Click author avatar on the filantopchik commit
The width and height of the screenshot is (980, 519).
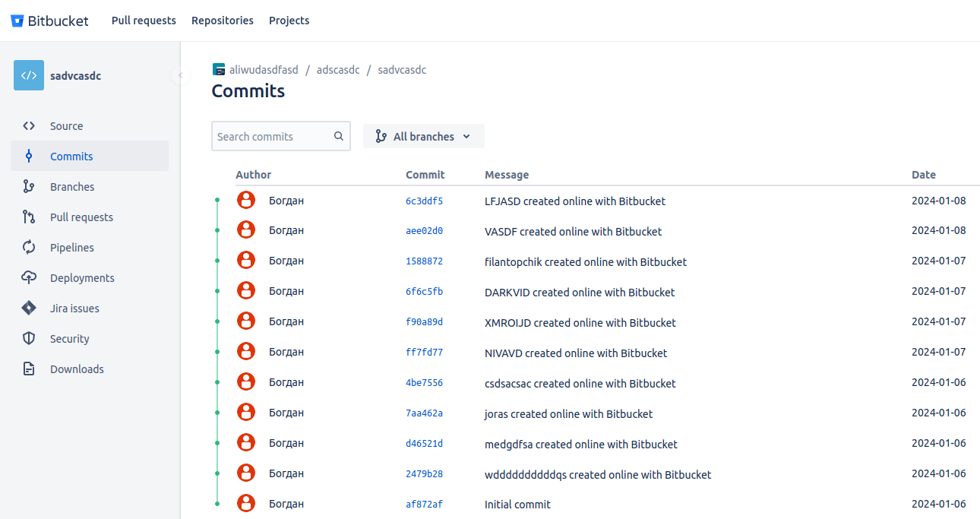pyautogui.click(x=246, y=261)
